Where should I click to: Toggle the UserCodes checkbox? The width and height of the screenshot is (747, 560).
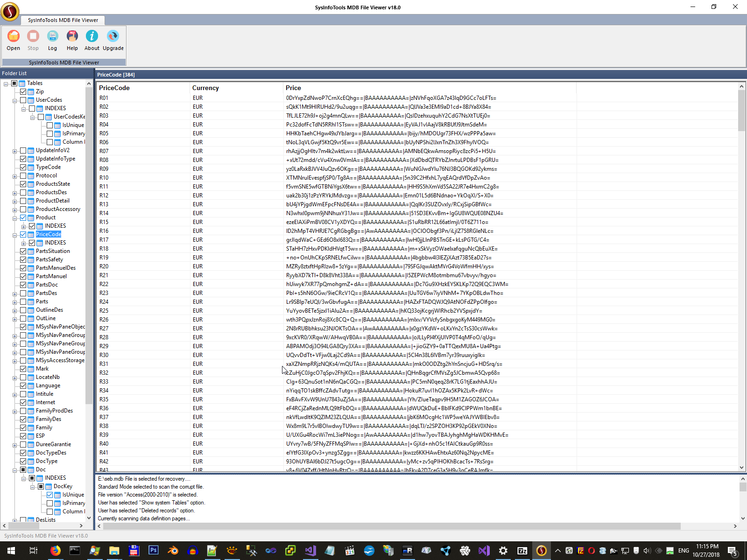coord(23,100)
